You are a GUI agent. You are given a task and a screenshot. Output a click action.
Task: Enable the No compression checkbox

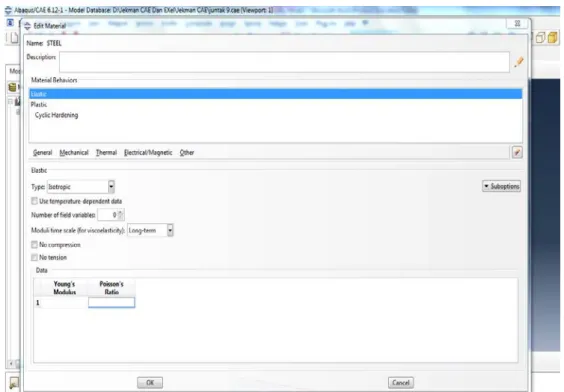pos(35,245)
